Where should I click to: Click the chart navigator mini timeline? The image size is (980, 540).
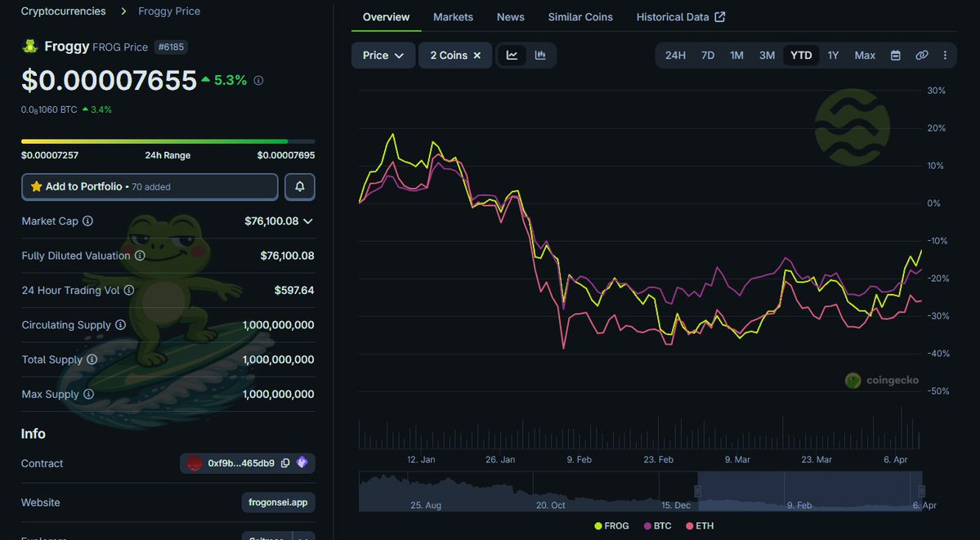point(641,491)
